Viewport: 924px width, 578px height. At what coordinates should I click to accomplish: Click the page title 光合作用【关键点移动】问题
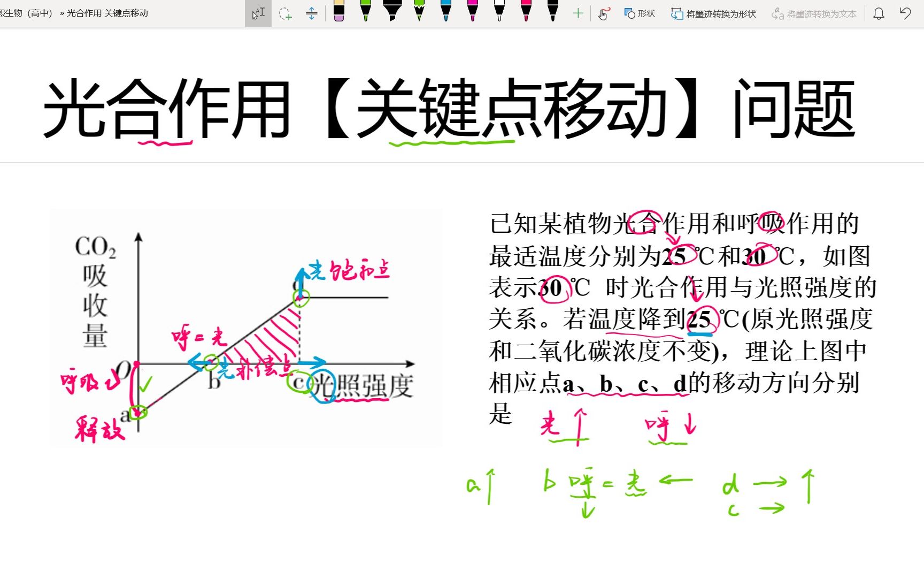[449, 108]
